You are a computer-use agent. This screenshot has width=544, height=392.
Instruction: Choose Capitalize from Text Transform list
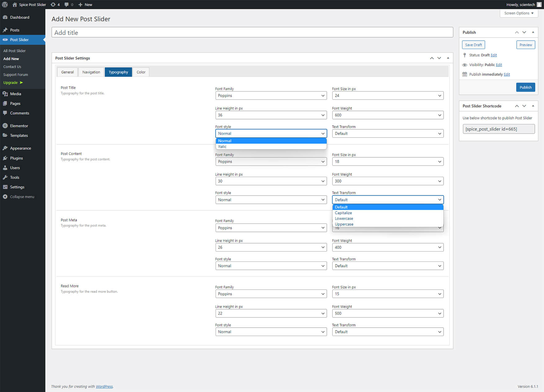click(343, 213)
